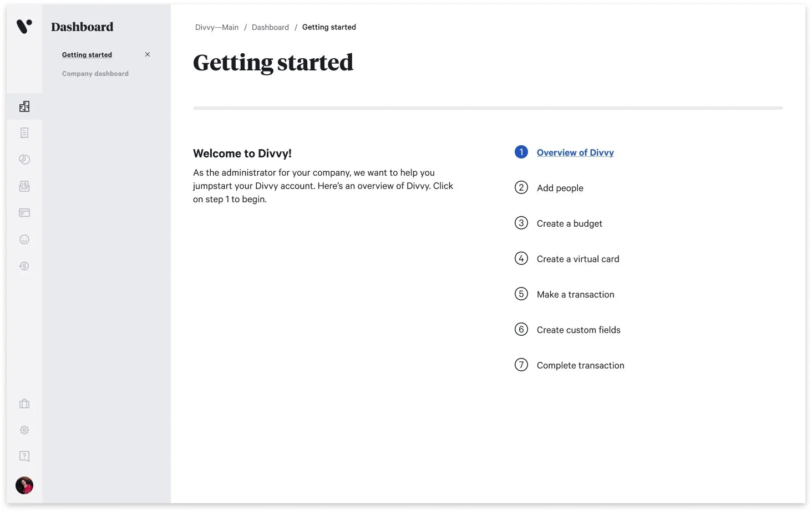Open the receipt transactions icon in sidebar
The height and width of the screenshot is (512, 812).
point(24,133)
